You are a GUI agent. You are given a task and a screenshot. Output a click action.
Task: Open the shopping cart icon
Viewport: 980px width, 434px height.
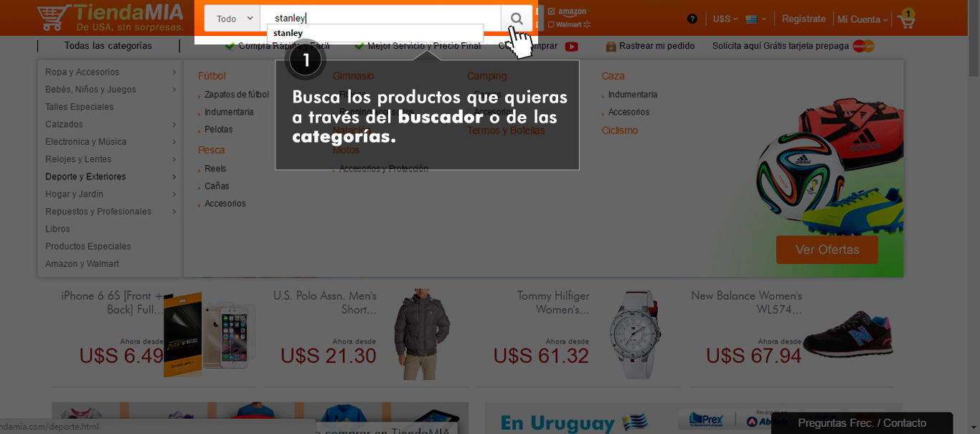pyautogui.click(x=906, y=19)
